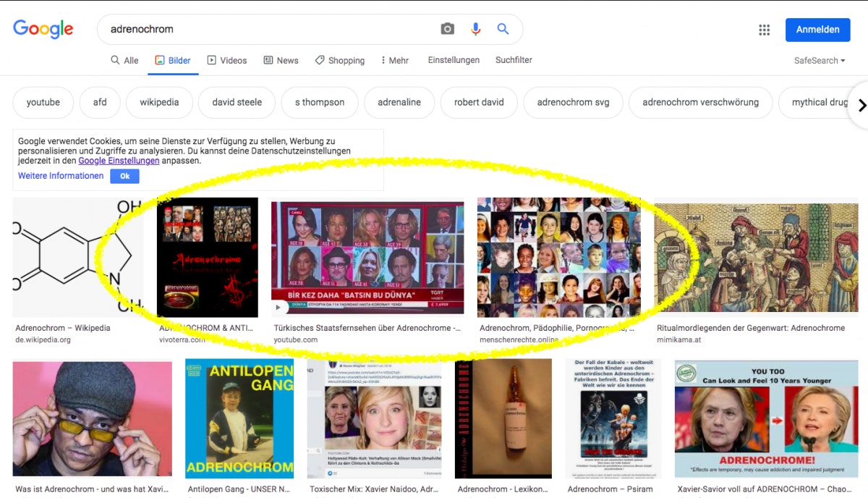Open Einstellungen menu
Viewport: 868px width, 498px height.
(x=454, y=60)
